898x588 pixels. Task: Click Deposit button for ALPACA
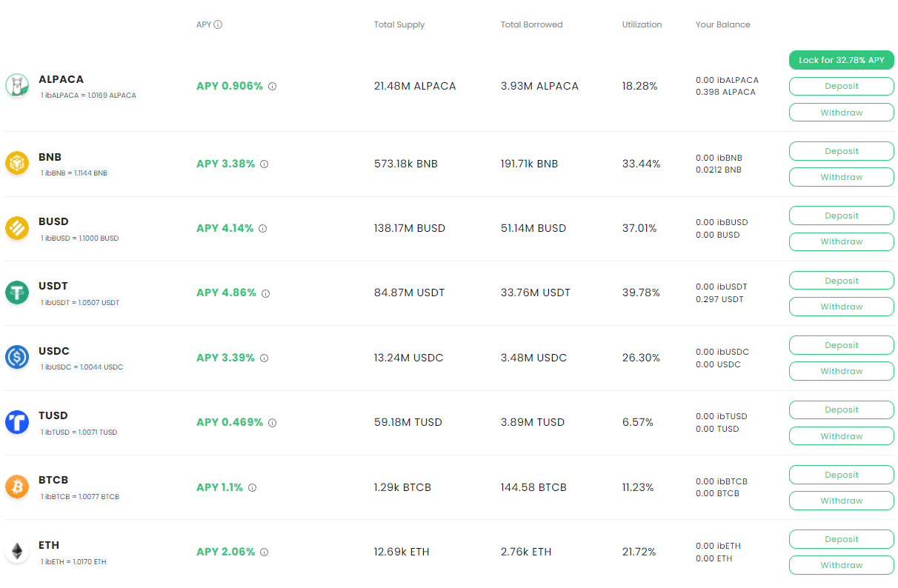[x=841, y=87]
